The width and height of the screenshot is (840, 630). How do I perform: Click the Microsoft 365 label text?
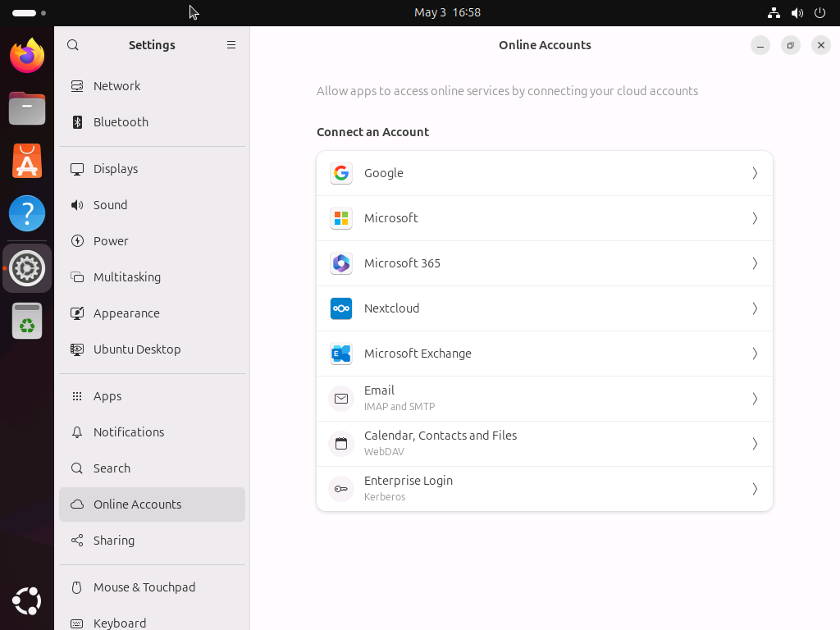[x=402, y=263]
